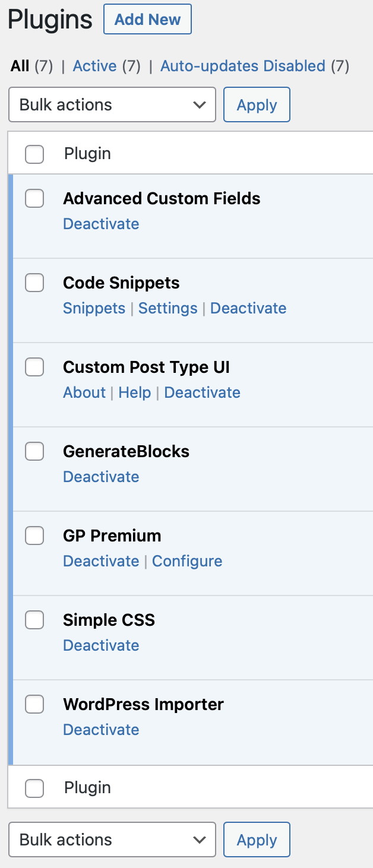This screenshot has width=373, height=868.
Task: Tick the GP Premium checkbox
Action: [x=34, y=536]
